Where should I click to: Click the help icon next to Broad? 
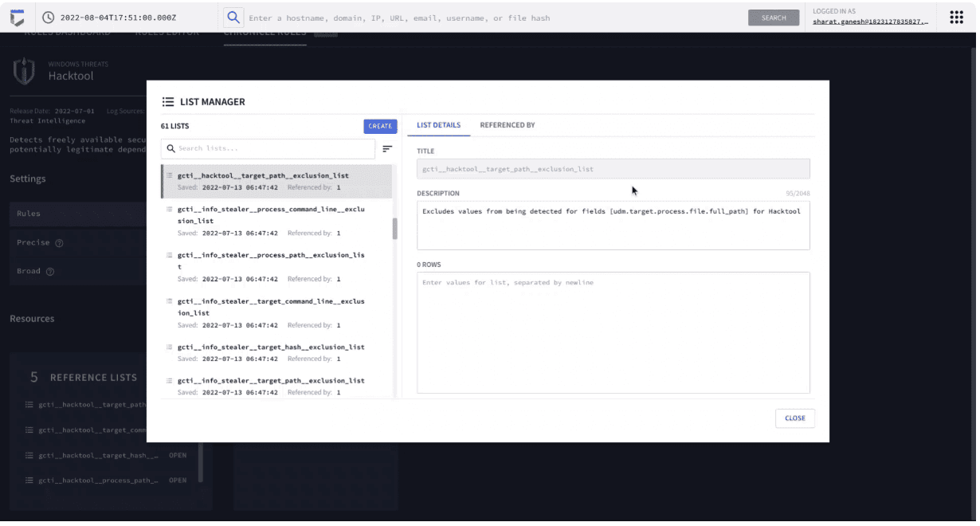tap(50, 272)
